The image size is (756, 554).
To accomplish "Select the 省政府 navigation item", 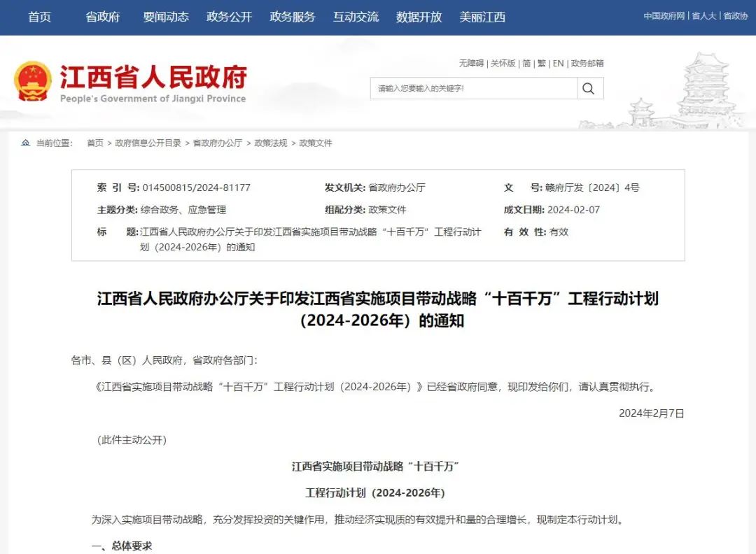I will coord(102,17).
